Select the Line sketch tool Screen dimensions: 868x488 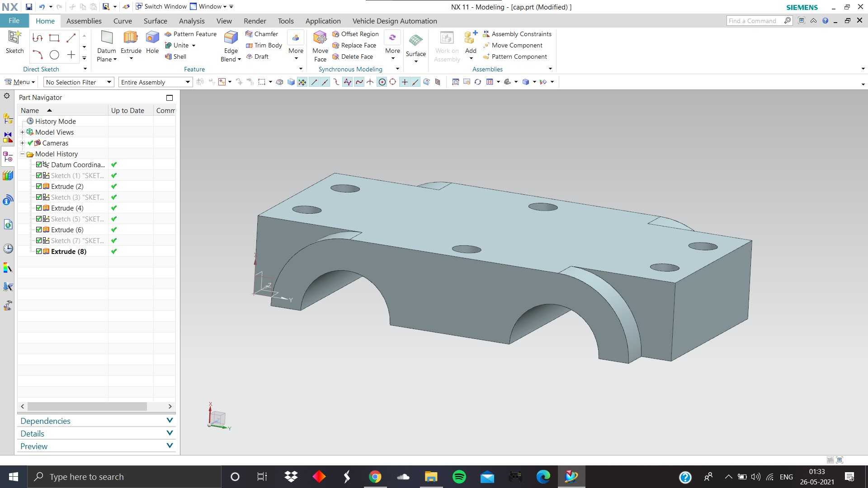71,38
